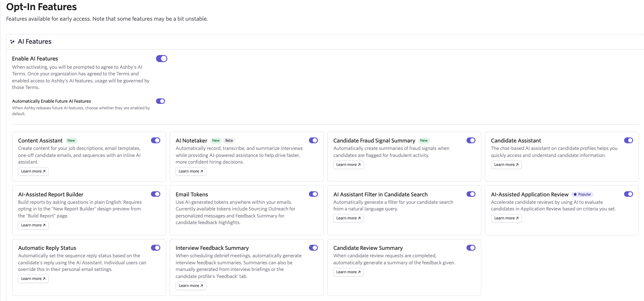Click Learn more for Candidate Fraud Signal Summary
The height and width of the screenshot is (301, 644).
pyautogui.click(x=348, y=165)
